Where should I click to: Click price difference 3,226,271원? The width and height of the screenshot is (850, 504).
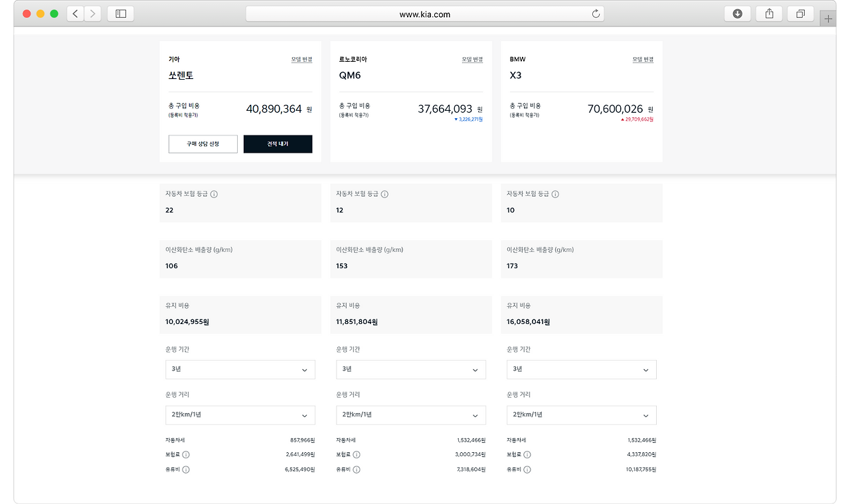468,120
